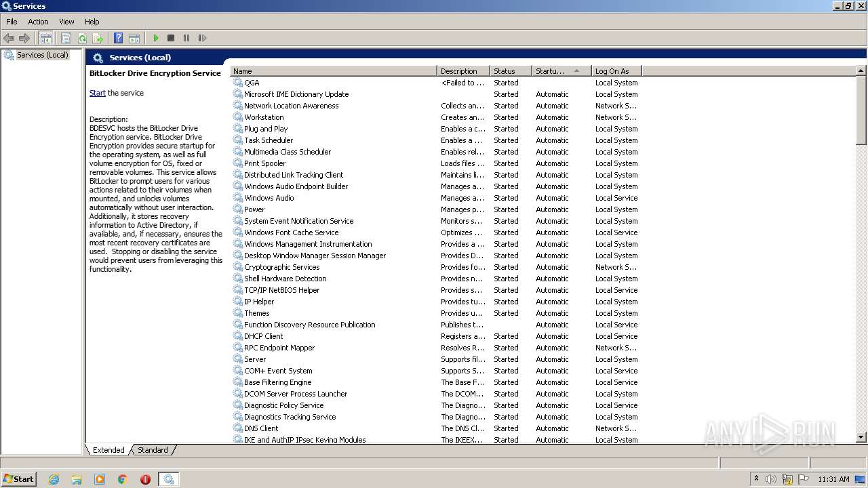Select the Power service icon
This screenshot has width=868, height=488.
pos(238,209)
